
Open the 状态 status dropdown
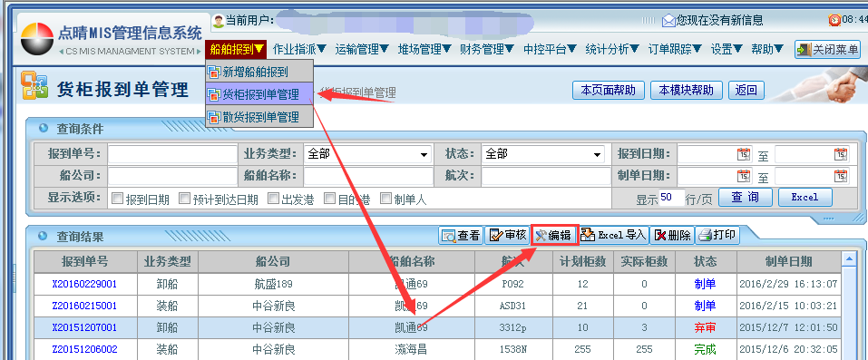pyautogui.click(x=598, y=154)
